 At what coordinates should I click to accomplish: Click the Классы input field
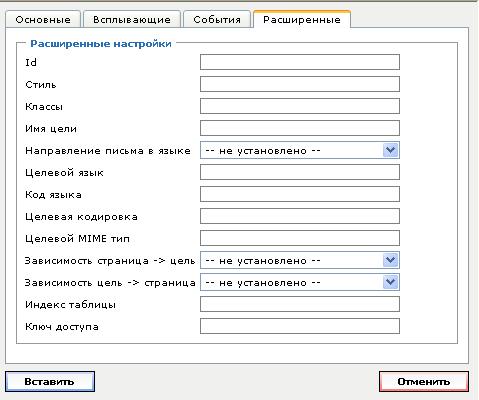300,106
